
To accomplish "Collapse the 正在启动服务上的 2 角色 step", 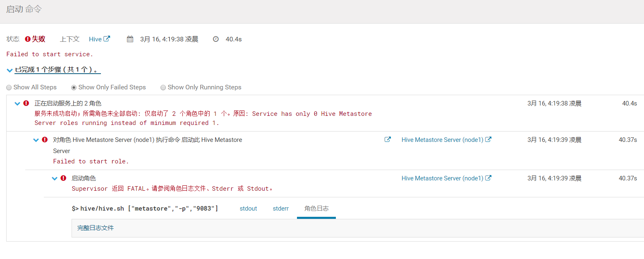I will pyautogui.click(x=17, y=103).
